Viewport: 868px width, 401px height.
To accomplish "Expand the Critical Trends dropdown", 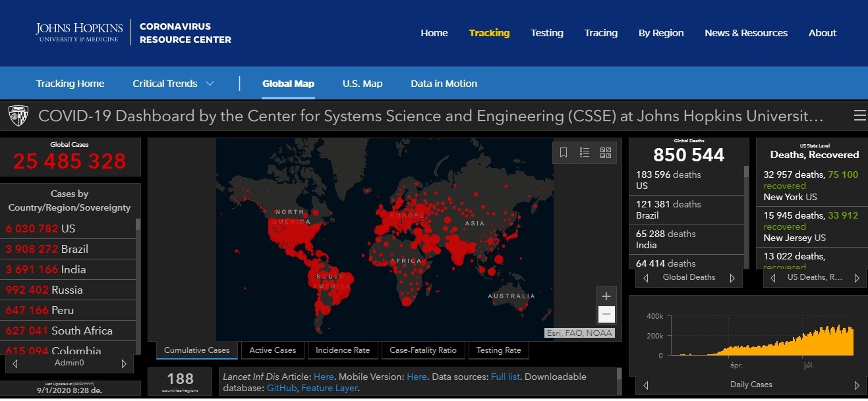I will pyautogui.click(x=174, y=84).
